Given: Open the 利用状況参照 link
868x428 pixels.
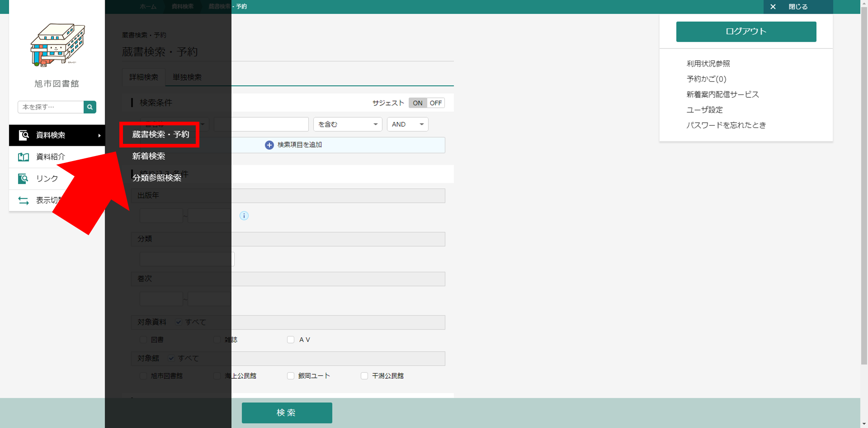Looking at the screenshot, I should (x=708, y=64).
